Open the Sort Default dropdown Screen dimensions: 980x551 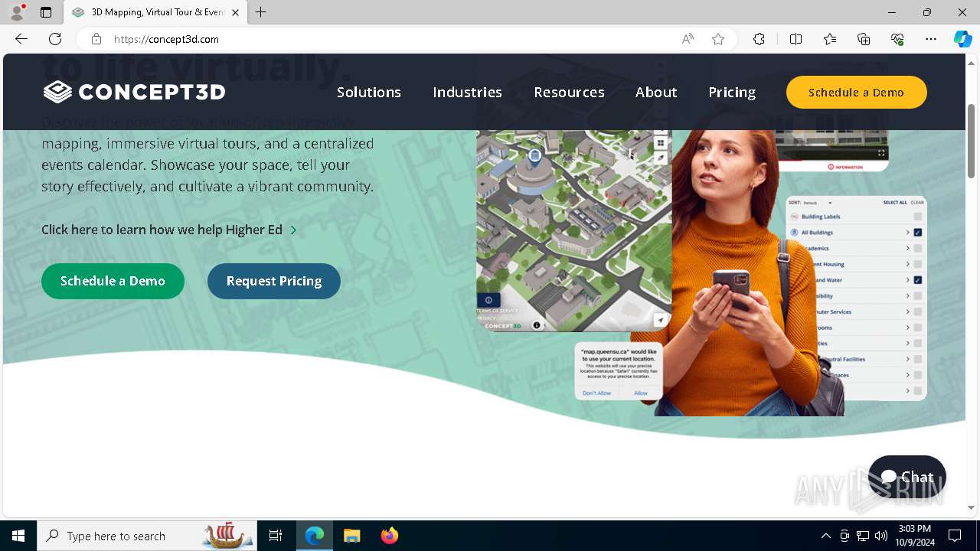(x=818, y=203)
